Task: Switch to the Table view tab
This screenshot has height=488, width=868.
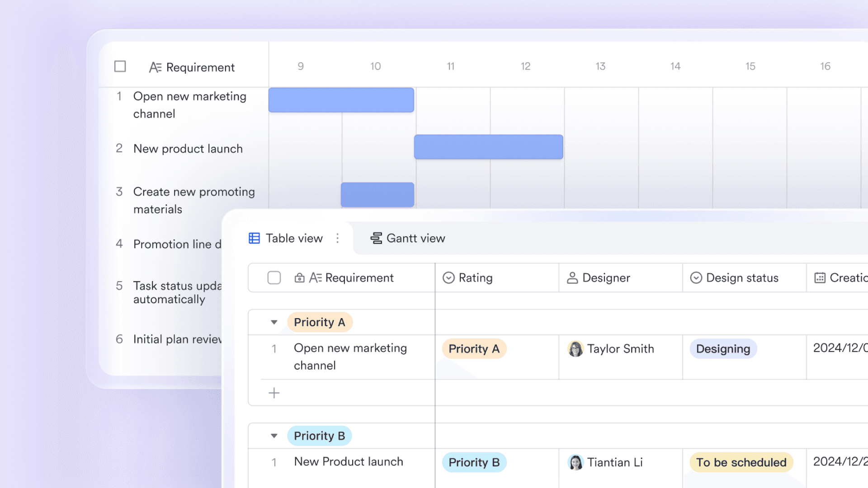Action: tap(294, 238)
